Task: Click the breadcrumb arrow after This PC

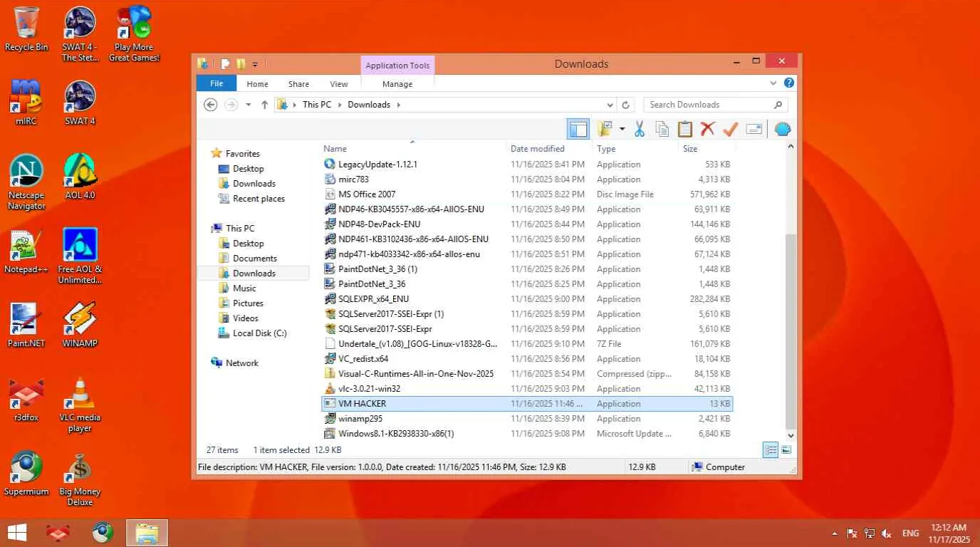Action: pyautogui.click(x=340, y=105)
